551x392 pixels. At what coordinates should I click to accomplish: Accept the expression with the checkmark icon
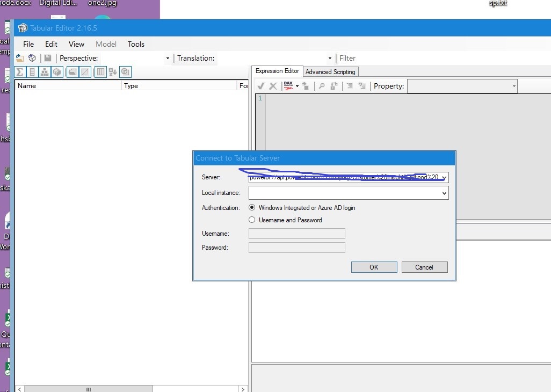click(261, 86)
